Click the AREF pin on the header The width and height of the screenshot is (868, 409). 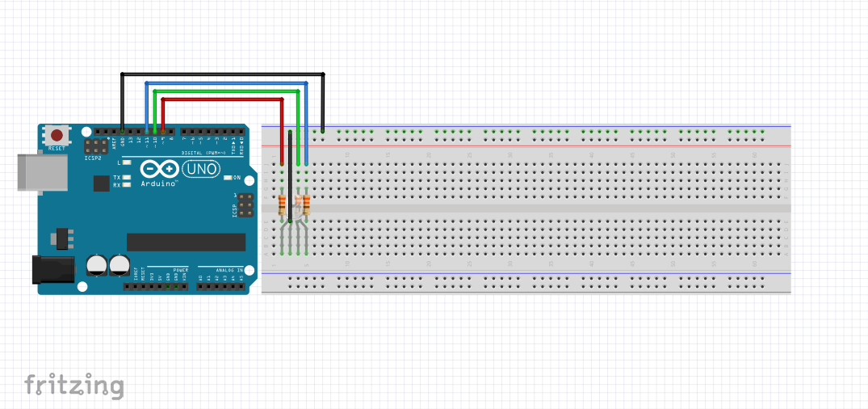114,132
